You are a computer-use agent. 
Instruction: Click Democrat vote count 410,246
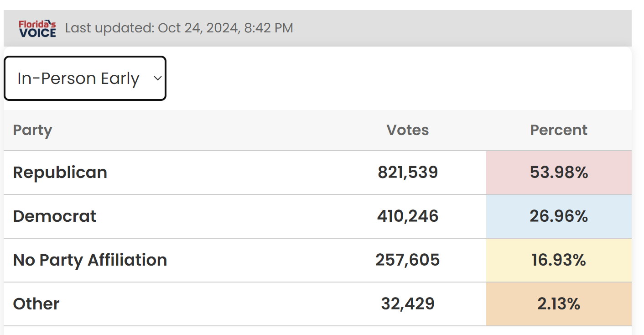408,216
